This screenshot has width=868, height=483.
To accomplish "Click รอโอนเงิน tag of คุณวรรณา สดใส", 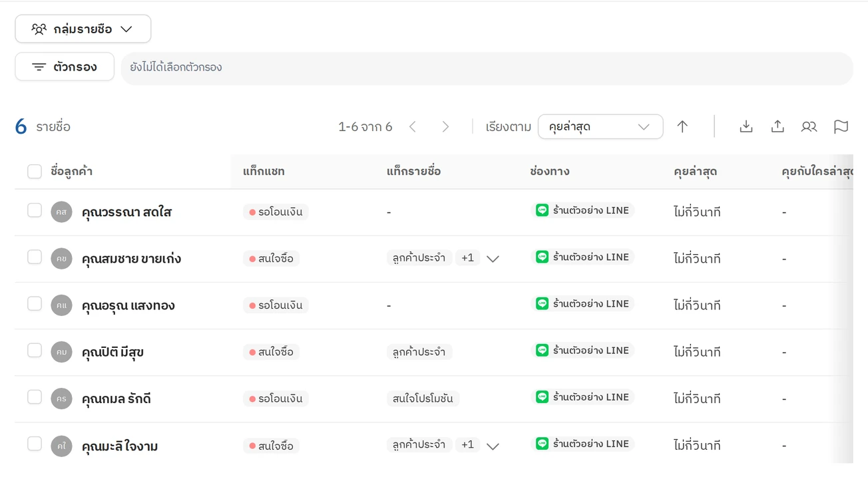I will (x=276, y=212).
